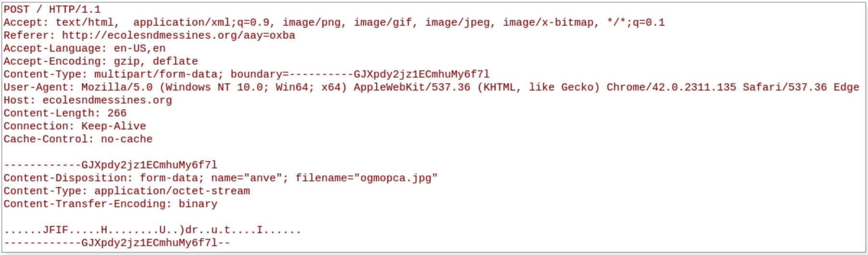Click the Content-Transfer-Encoding: binary line
Image resolution: width=868 pixels, height=255 pixels.
pyautogui.click(x=110, y=204)
